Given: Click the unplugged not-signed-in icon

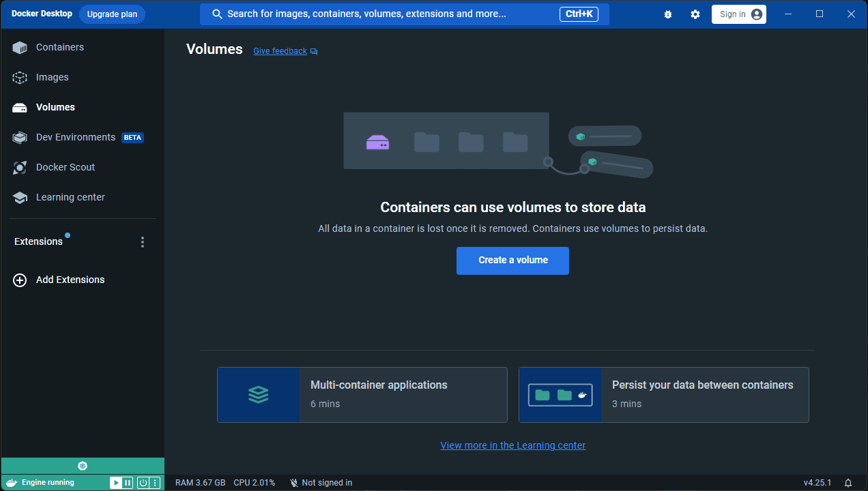Looking at the screenshot, I should tap(294, 483).
